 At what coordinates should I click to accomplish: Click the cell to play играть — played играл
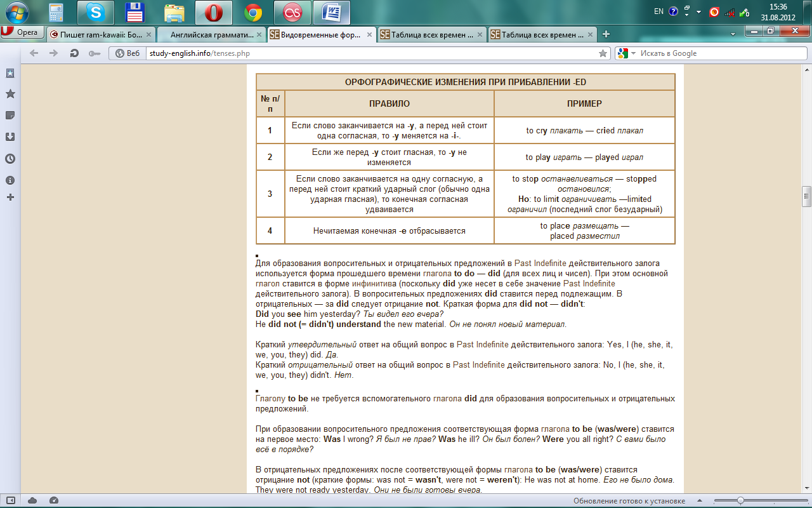tap(584, 157)
